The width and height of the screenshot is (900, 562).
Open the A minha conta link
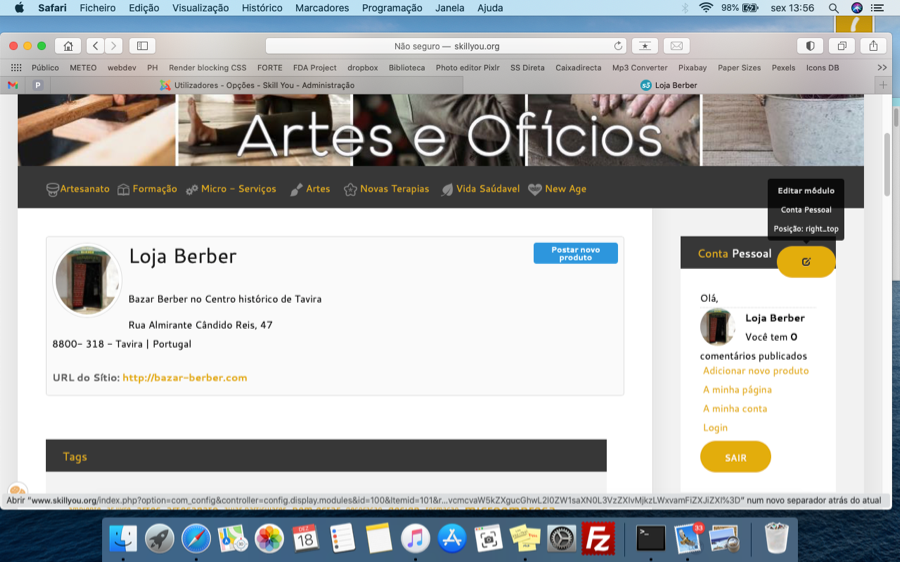(x=735, y=409)
